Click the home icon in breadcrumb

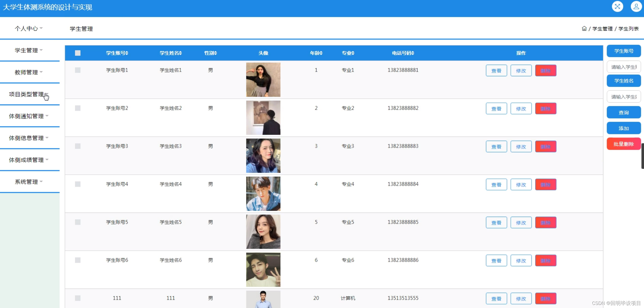pyautogui.click(x=584, y=29)
